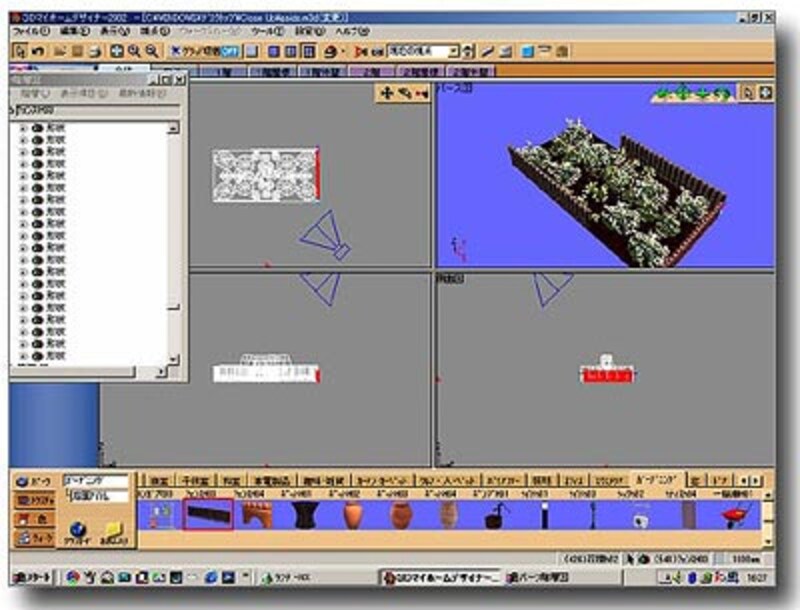Select the dark fence part thumbnail
The height and width of the screenshot is (610, 800).
click(x=208, y=515)
